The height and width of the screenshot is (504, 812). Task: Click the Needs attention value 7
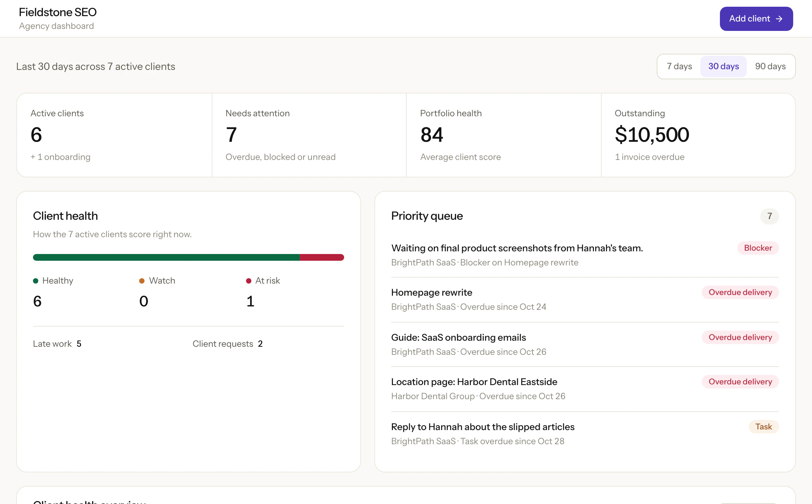[x=232, y=135]
